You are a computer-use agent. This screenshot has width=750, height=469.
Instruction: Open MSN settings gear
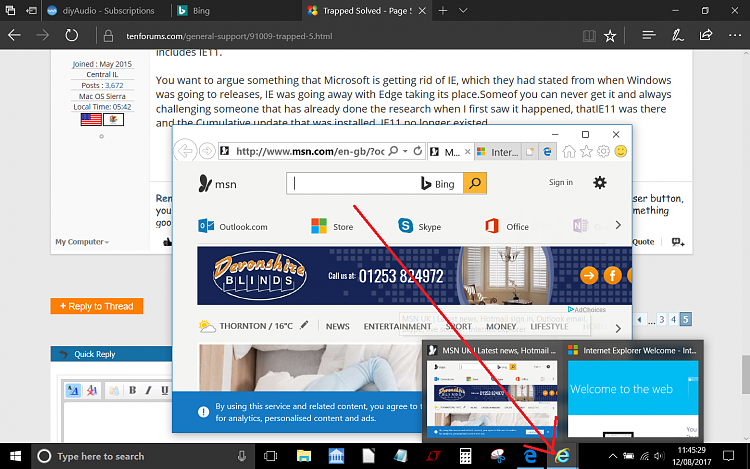click(x=599, y=183)
